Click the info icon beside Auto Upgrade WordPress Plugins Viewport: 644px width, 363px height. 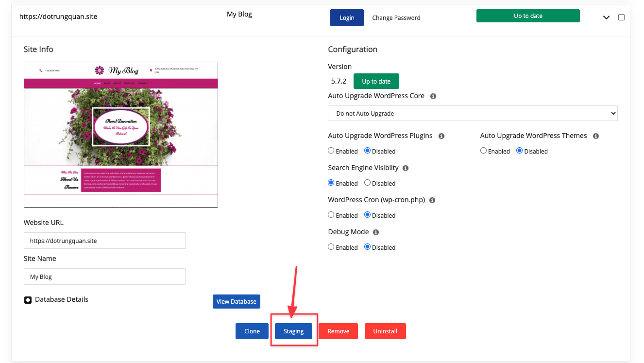(x=441, y=136)
